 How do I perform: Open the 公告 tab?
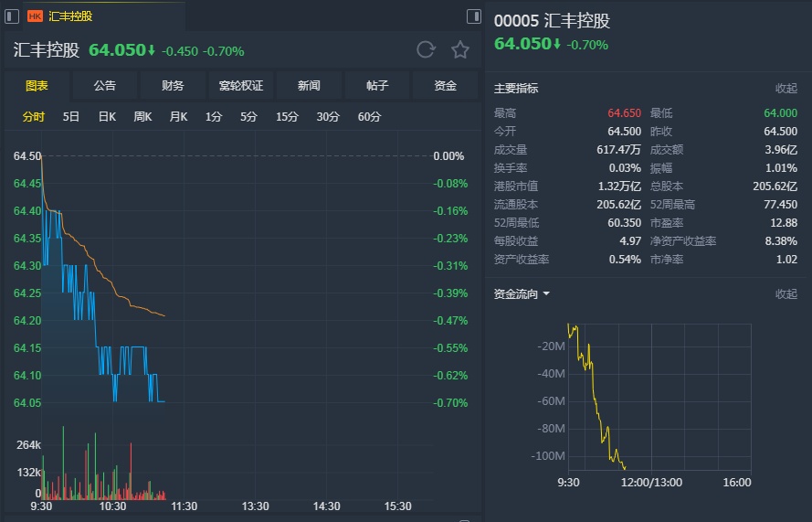coord(105,86)
